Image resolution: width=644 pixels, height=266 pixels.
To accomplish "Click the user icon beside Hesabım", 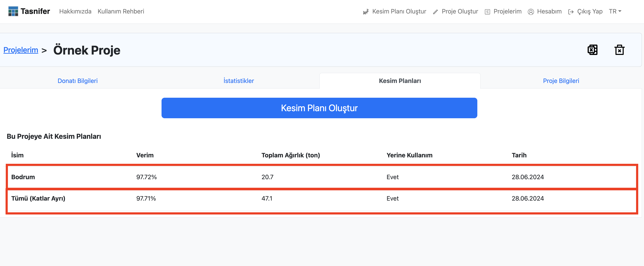I will coord(531,12).
